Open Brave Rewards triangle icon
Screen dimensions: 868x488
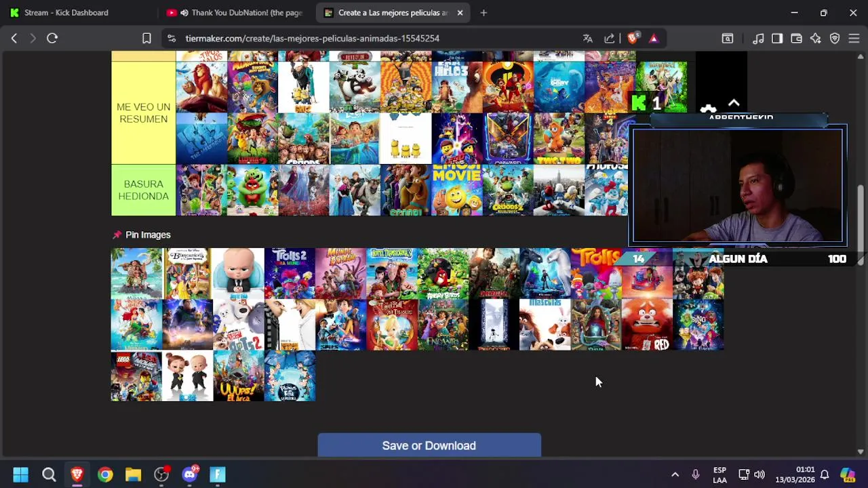pos(654,39)
